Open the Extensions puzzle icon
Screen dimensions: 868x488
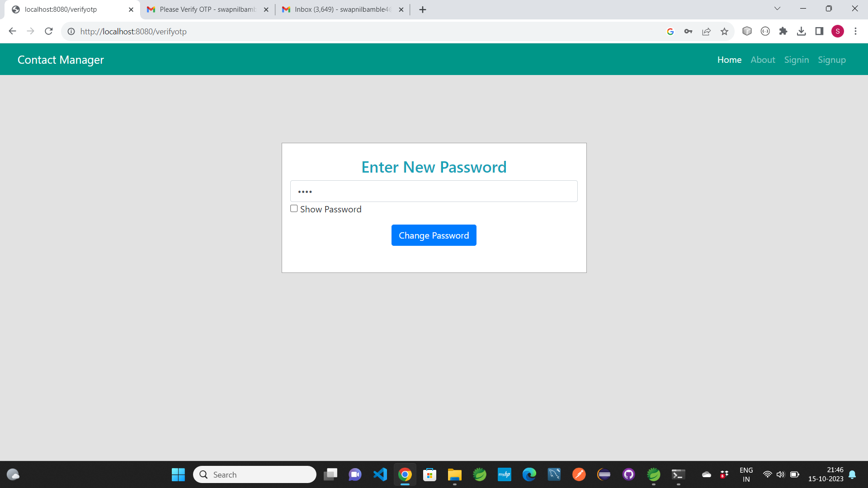[x=783, y=31]
